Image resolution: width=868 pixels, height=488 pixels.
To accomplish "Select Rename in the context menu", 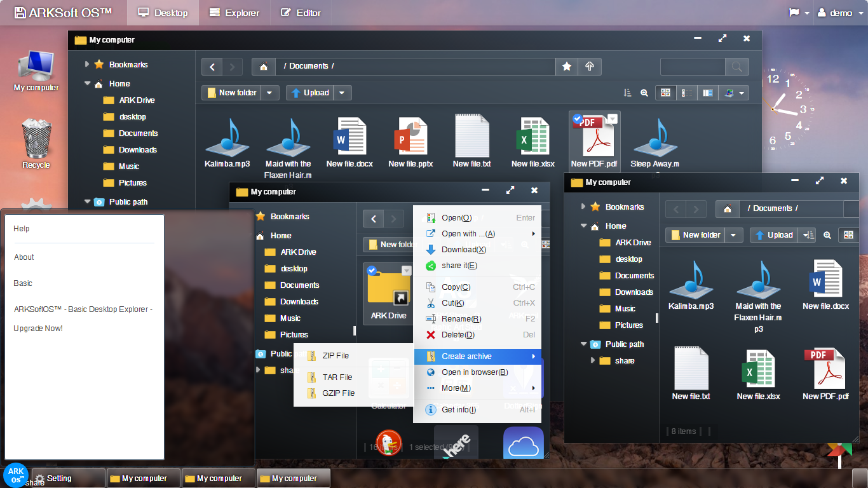I will pyautogui.click(x=461, y=319).
